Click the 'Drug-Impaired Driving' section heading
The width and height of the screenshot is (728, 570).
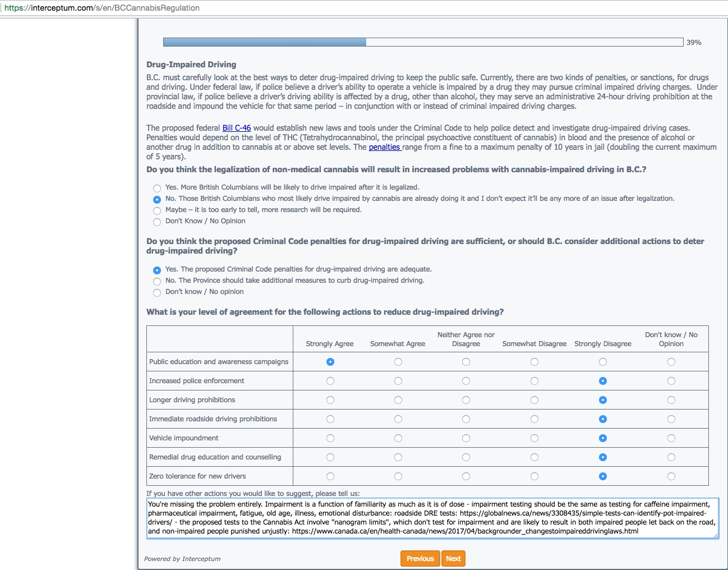[x=191, y=65]
